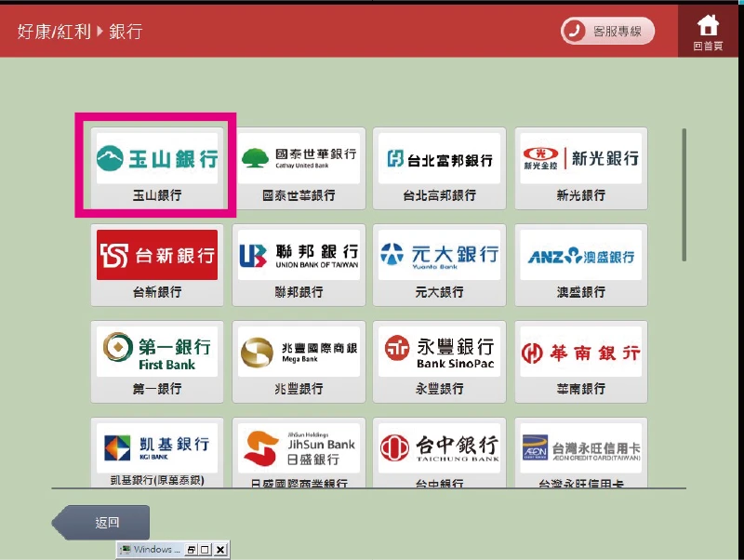Screen dimensions: 744x560
Task: Choose the 第一銀行 First Bank logo
Action: tap(157, 352)
